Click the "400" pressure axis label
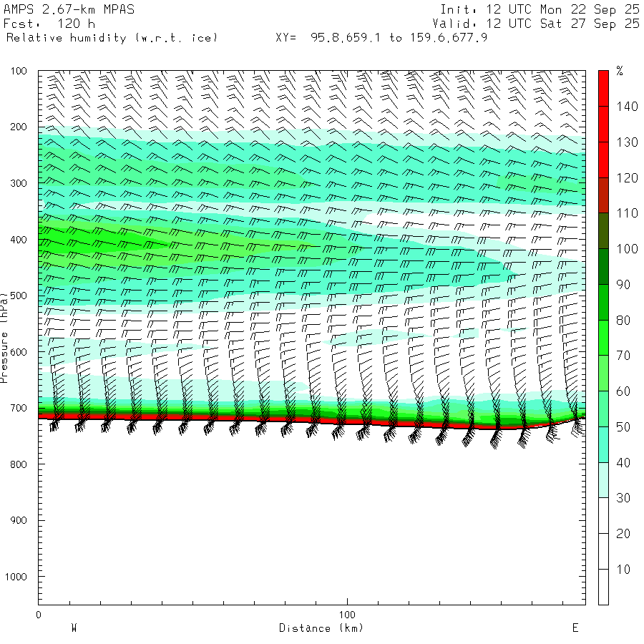 19,240
